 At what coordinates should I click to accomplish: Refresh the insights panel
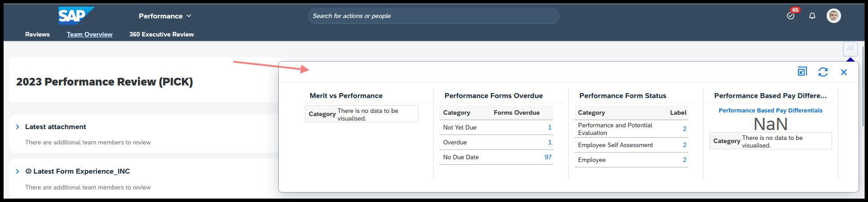[x=823, y=72]
